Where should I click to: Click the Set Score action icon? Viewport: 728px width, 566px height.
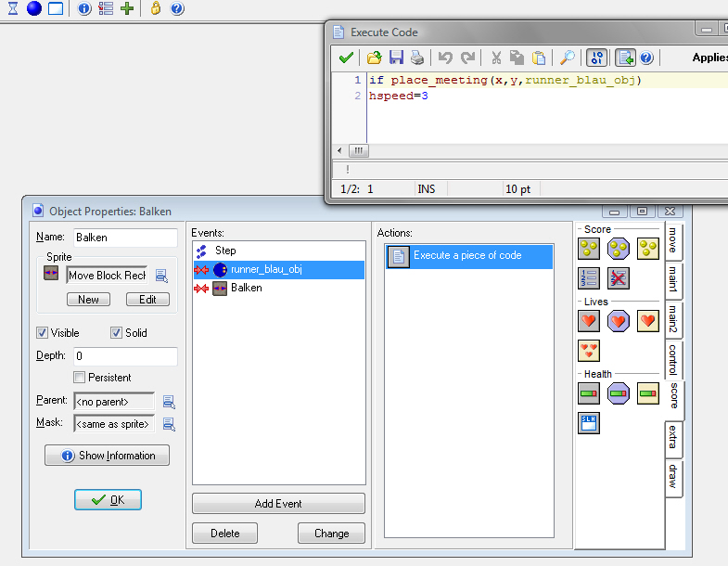click(x=589, y=248)
